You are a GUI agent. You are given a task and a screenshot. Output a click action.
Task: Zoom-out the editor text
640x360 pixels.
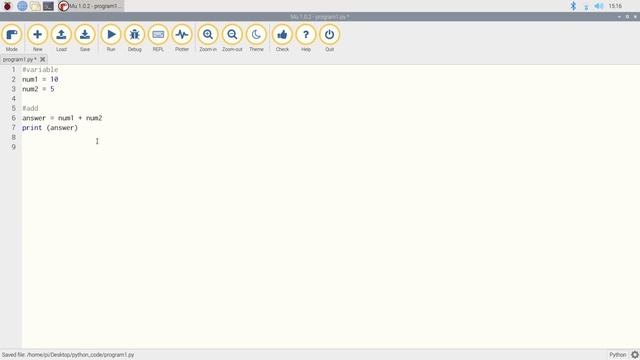pos(232,38)
